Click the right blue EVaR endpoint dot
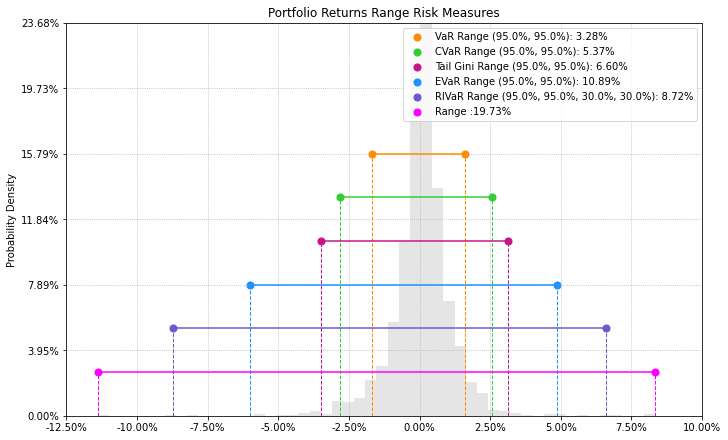The width and height of the screenshot is (728, 440). pos(558,285)
